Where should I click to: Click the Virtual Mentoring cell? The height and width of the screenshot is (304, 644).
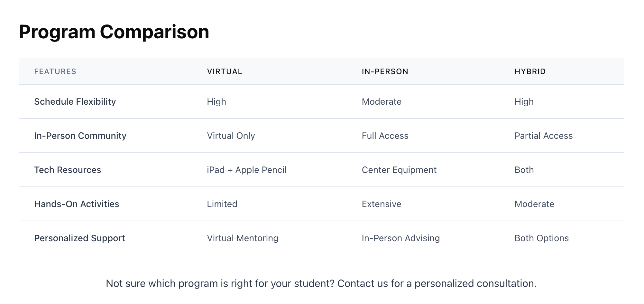pos(243,238)
